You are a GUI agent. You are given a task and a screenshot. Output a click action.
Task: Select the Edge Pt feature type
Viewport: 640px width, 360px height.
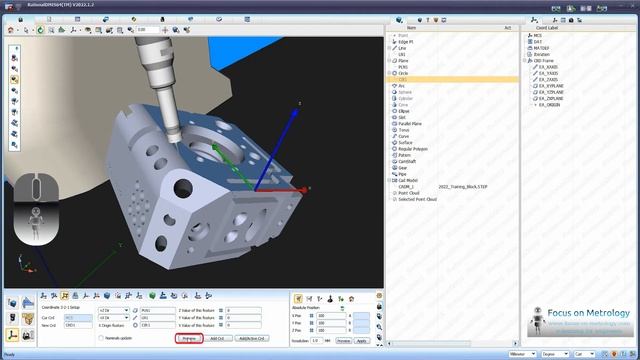405,42
